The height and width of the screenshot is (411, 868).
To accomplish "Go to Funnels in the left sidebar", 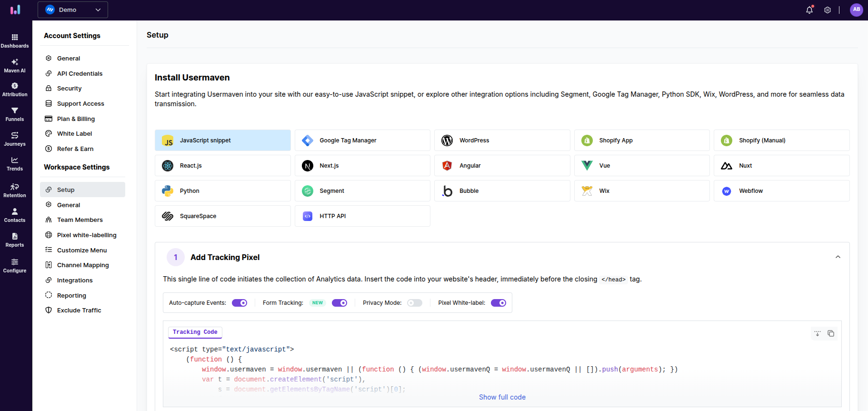I will 15,114.
